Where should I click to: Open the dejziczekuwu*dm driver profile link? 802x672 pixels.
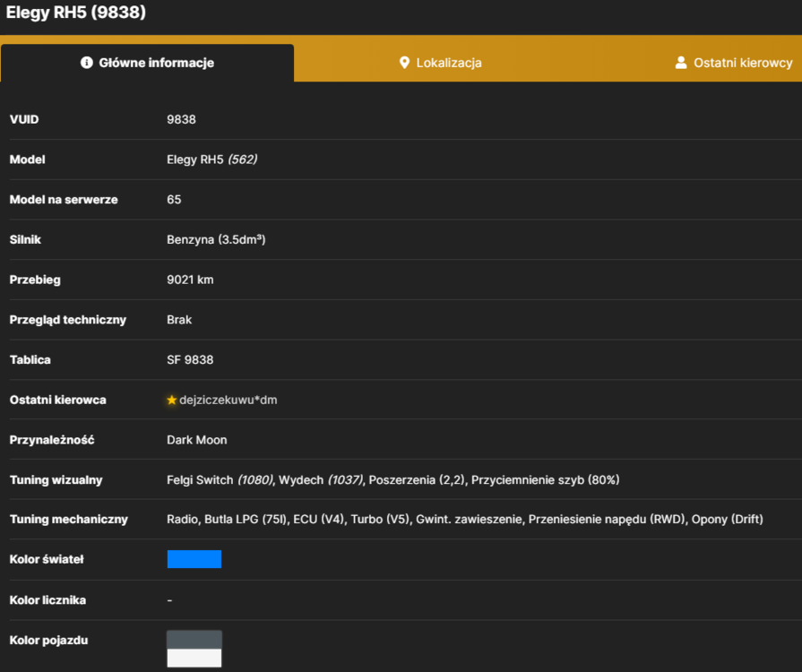pos(229,400)
